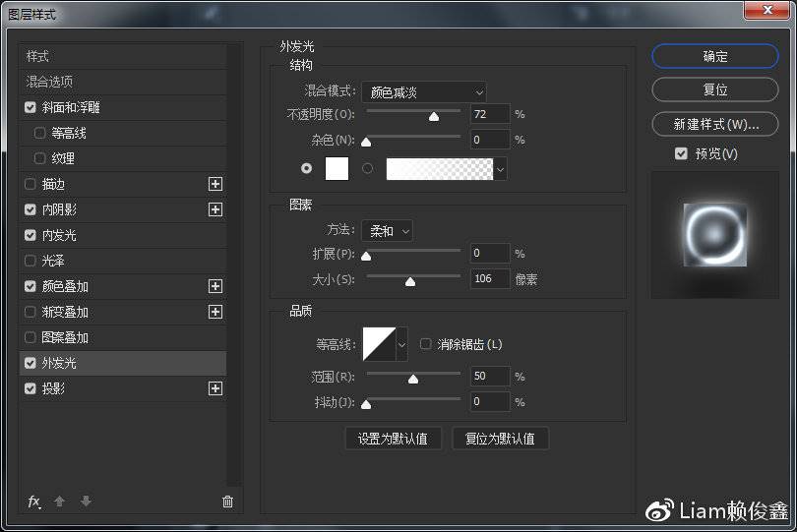This screenshot has width=797, height=532.
Task: Click the plus icon beside 投影
Action: (x=215, y=388)
